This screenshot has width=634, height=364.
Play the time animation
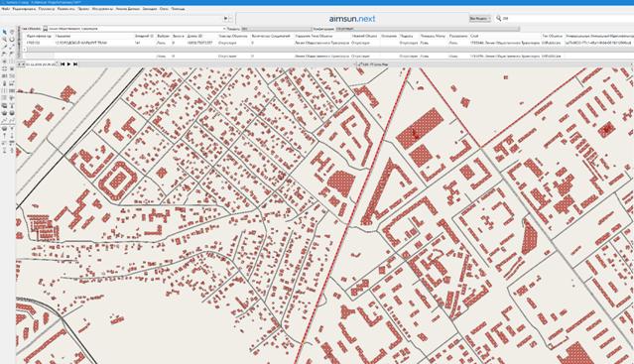(x=68, y=63)
